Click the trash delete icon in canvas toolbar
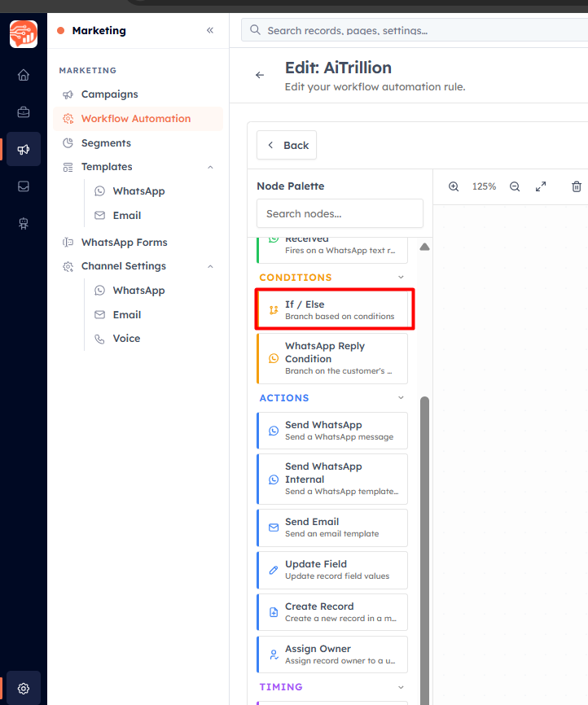The image size is (588, 705). (x=577, y=186)
